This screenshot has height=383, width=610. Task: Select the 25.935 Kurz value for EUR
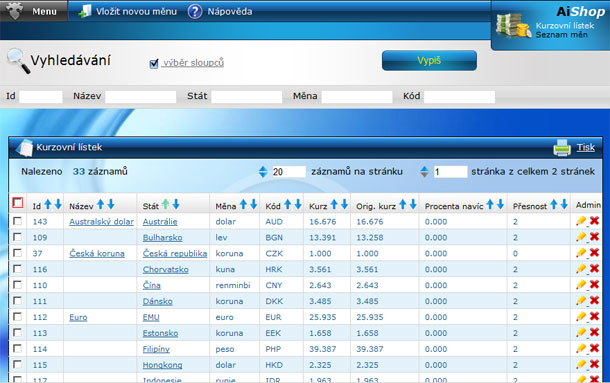(x=323, y=317)
